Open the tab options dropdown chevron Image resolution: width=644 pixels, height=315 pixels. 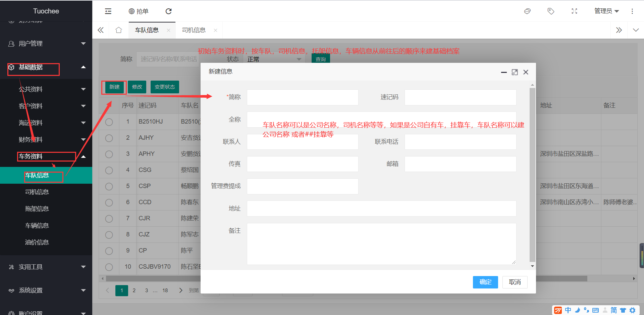[636, 30]
